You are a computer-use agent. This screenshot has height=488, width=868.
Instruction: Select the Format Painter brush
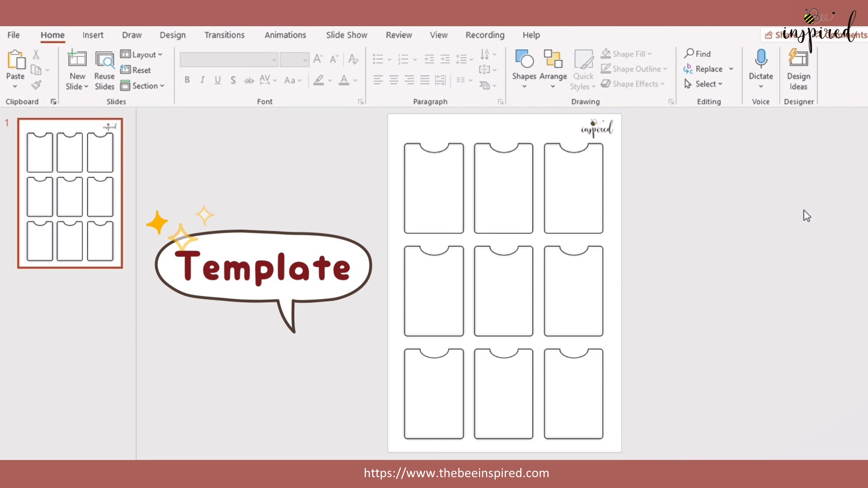click(x=36, y=85)
